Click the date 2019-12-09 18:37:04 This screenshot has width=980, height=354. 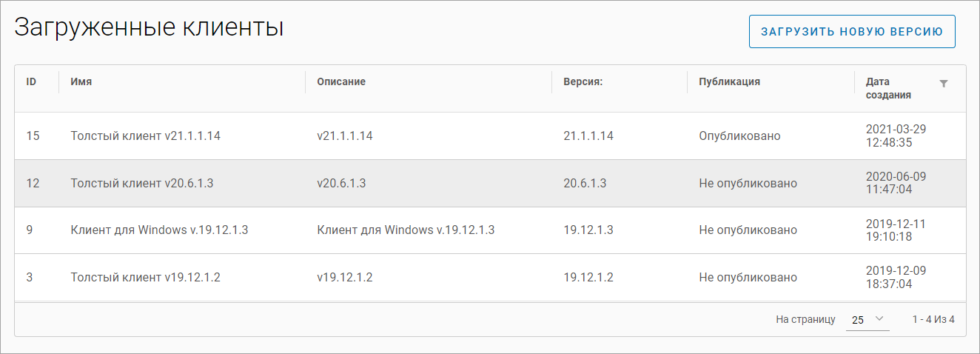[x=896, y=278]
